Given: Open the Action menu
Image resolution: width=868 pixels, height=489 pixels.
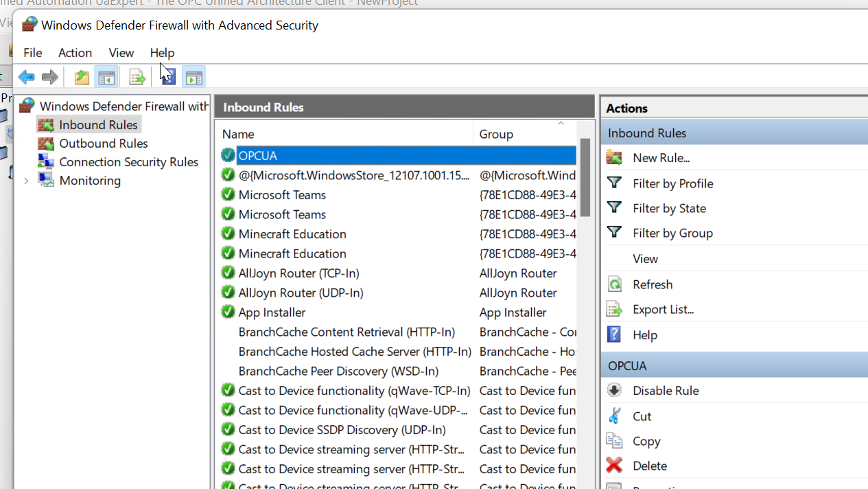Looking at the screenshot, I should tap(75, 53).
